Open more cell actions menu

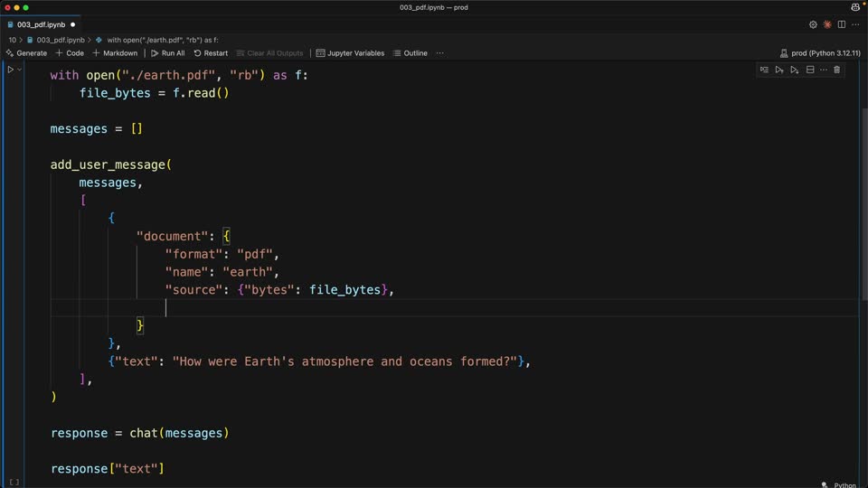[824, 70]
